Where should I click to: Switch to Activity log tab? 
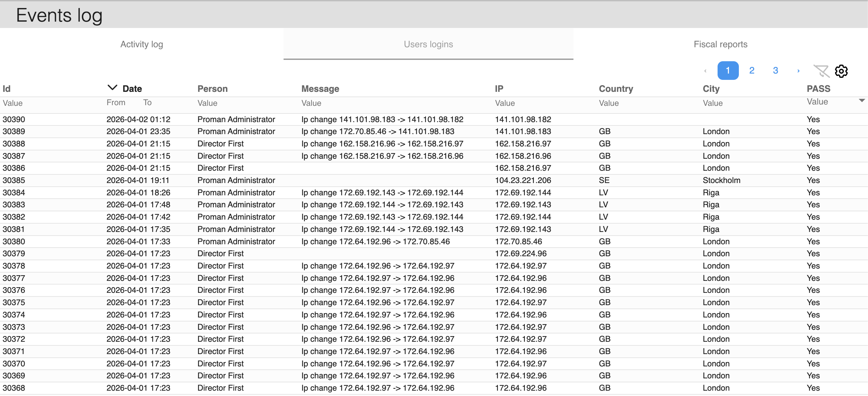[x=141, y=44]
